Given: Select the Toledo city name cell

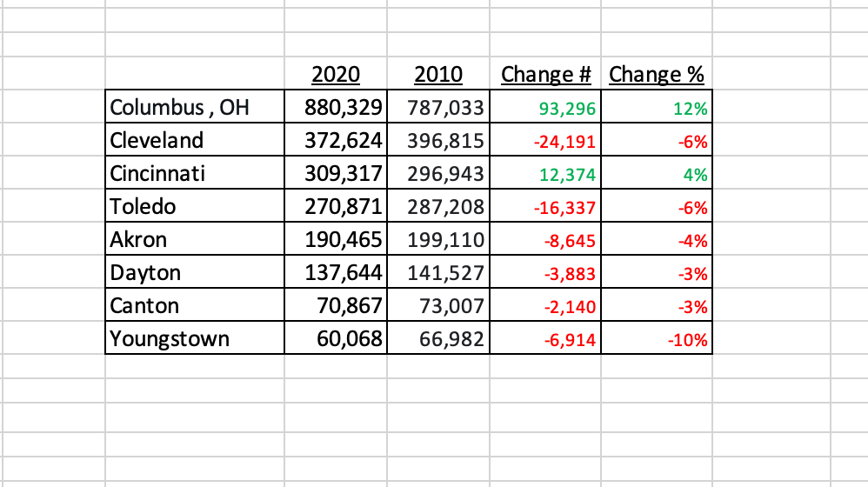Looking at the screenshot, I should pos(195,206).
